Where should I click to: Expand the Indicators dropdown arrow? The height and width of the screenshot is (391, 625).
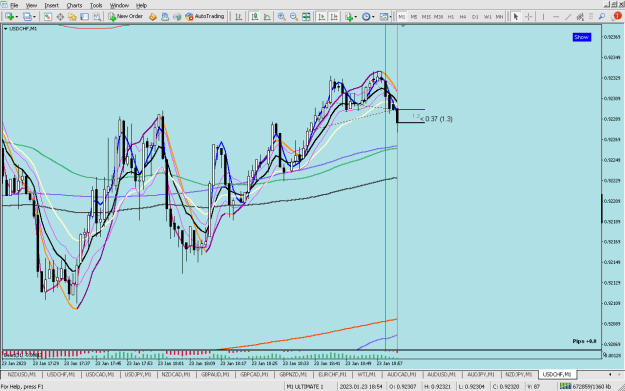356,17
